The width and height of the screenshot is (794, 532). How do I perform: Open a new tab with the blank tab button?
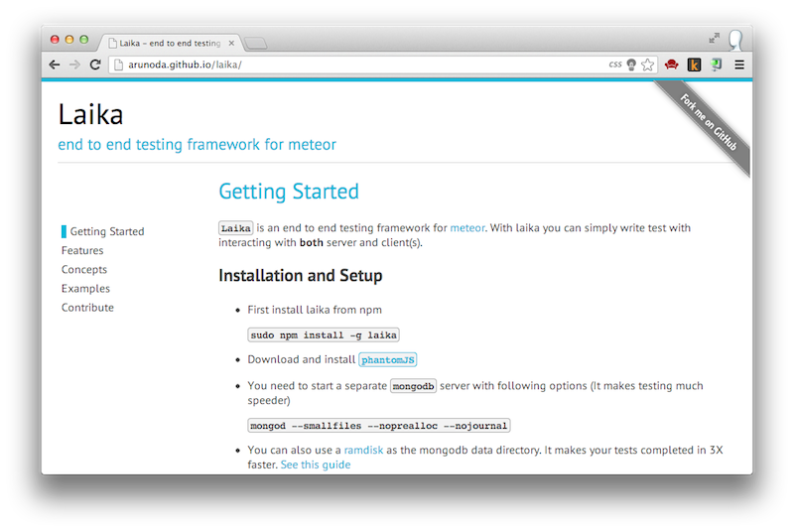[x=256, y=44]
